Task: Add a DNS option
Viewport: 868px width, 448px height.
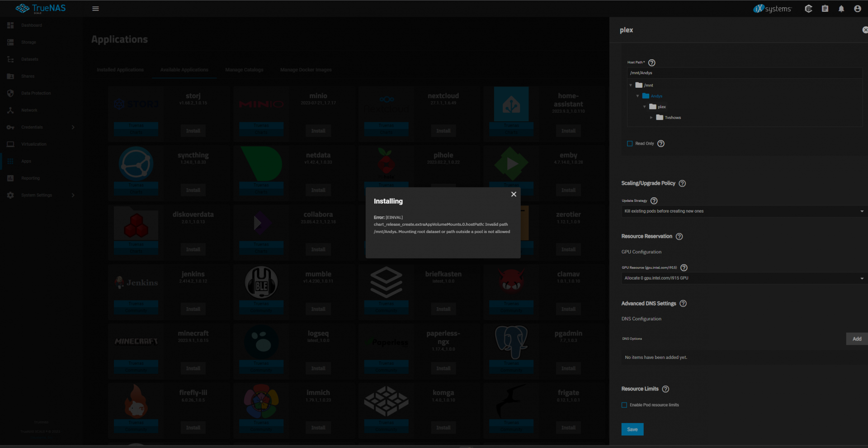Action: coord(857,339)
